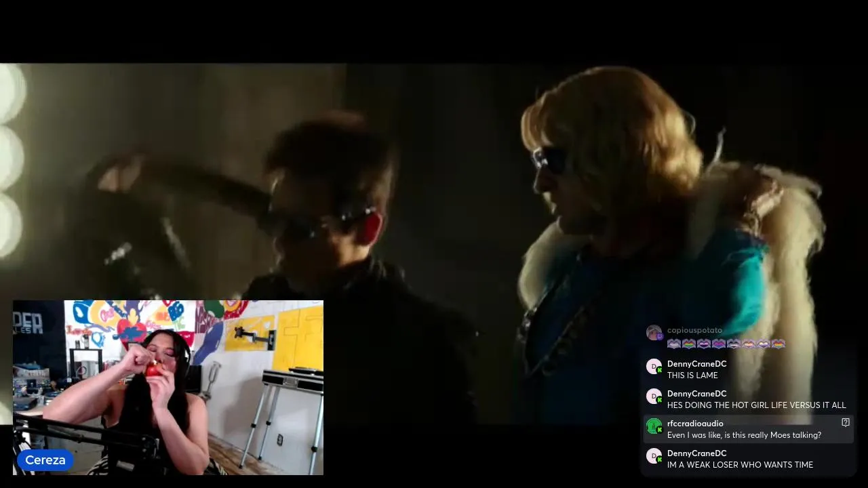
Task: Click the question-mark icon on rfccradioaudio's message
Action: 845,422
